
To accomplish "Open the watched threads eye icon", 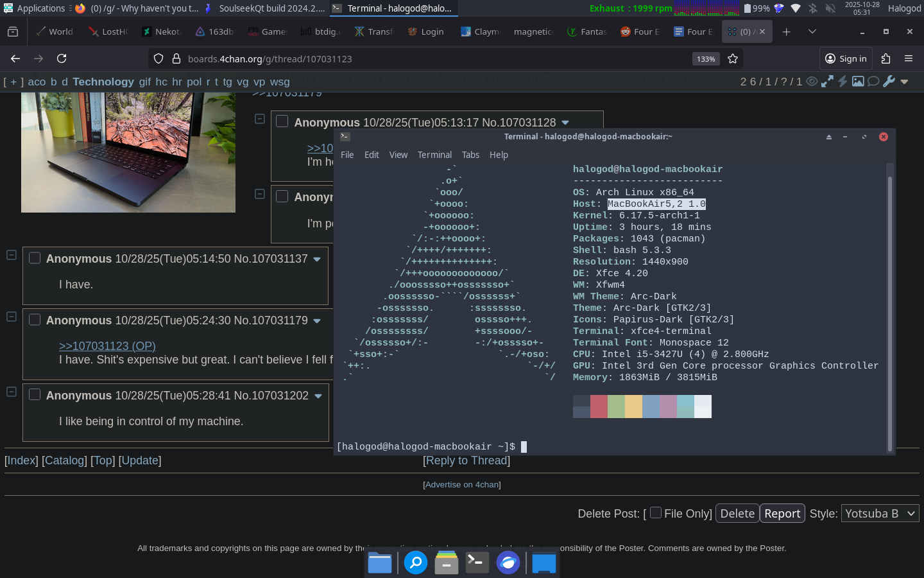I will [x=812, y=82].
